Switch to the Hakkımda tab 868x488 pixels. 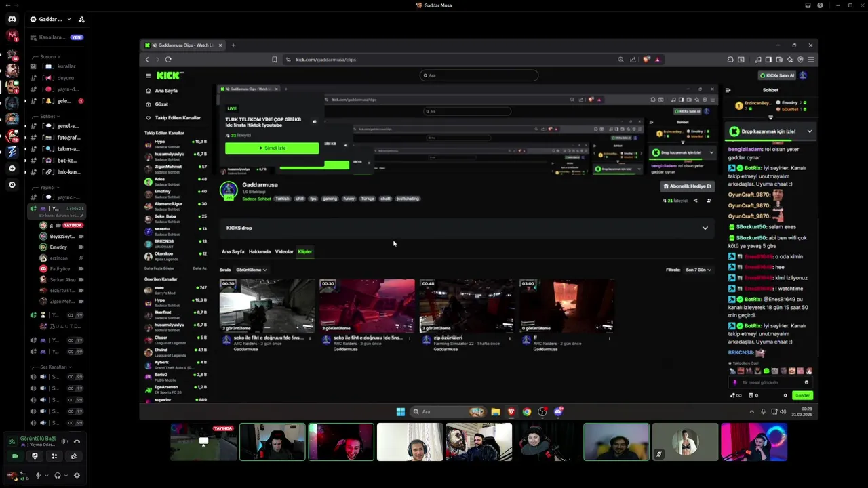coord(260,251)
